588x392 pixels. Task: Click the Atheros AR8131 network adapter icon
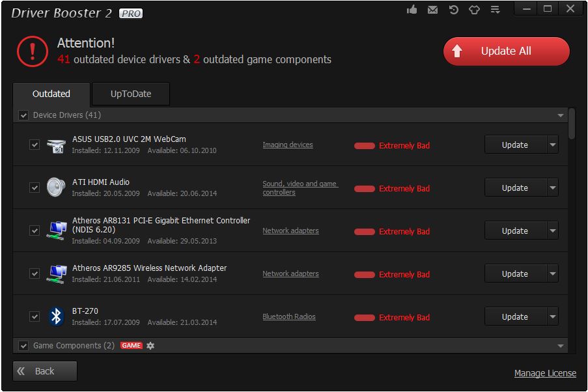pyautogui.click(x=57, y=231)
